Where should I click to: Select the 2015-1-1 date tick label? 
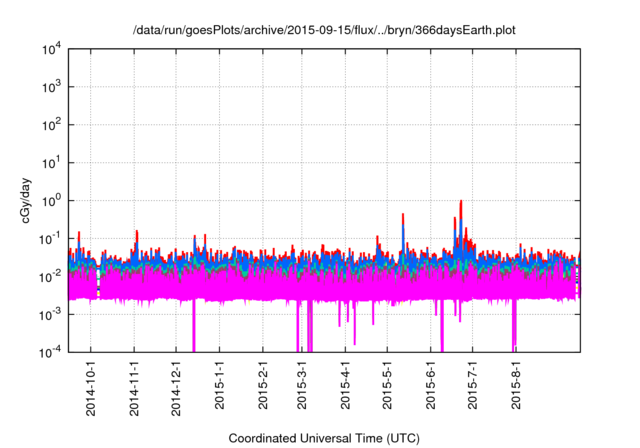tap(219, 382)
